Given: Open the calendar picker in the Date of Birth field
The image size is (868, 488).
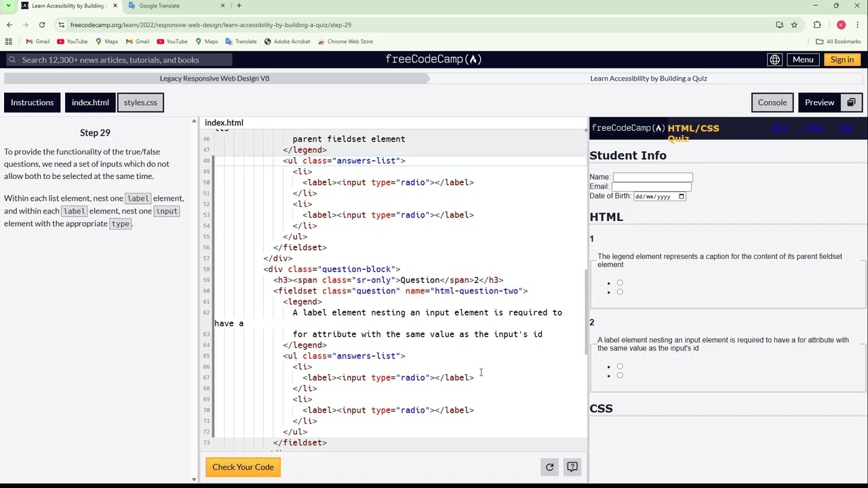Looking at the screenshot, I should (682, 197).
